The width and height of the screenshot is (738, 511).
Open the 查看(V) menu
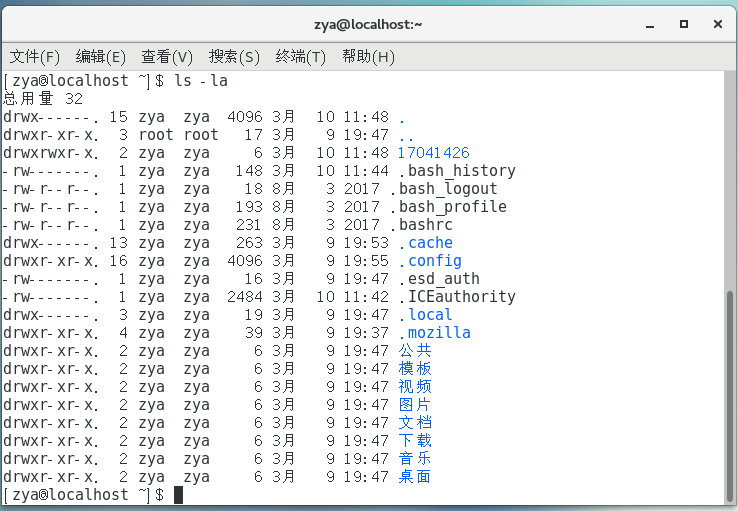tap(167, 57)
